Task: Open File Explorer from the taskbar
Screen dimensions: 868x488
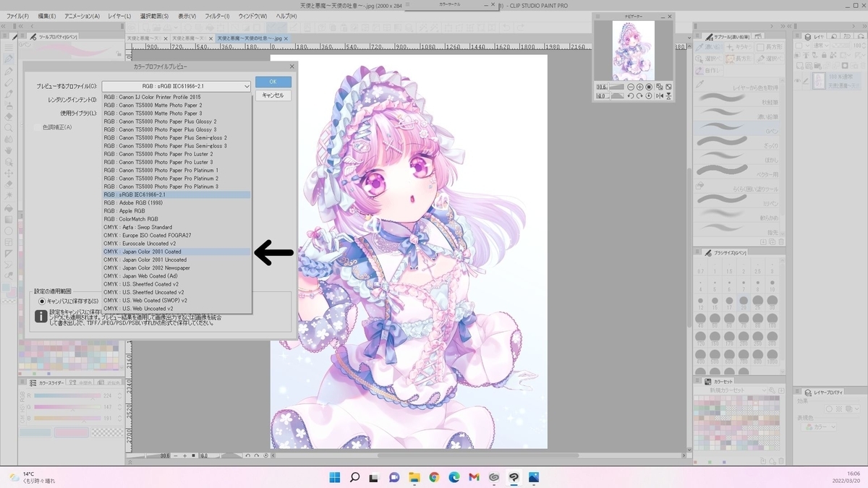Action: pyautogui.click(x=414, y=477)
